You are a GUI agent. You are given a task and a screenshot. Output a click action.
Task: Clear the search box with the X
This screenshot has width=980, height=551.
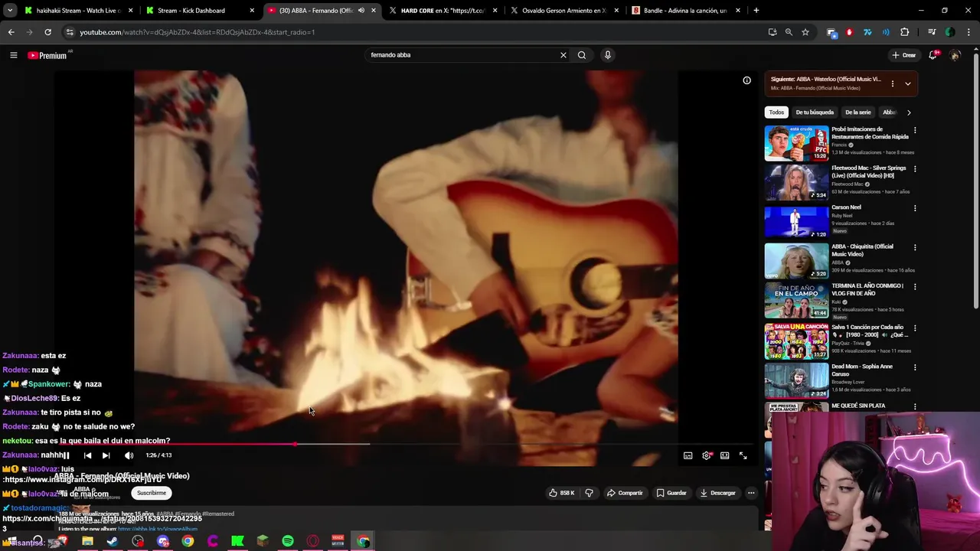[x=563, y=55]
